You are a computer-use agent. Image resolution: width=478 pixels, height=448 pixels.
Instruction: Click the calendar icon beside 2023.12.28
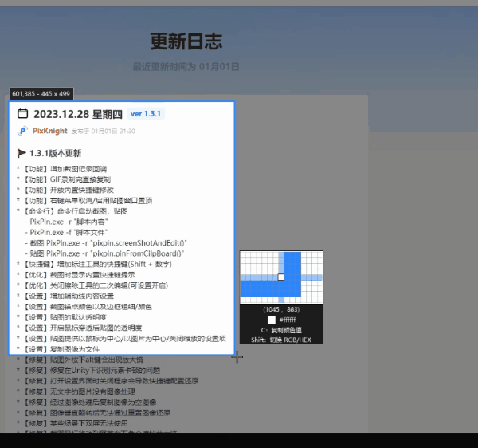pyautogui.click(x=23, y=114)
